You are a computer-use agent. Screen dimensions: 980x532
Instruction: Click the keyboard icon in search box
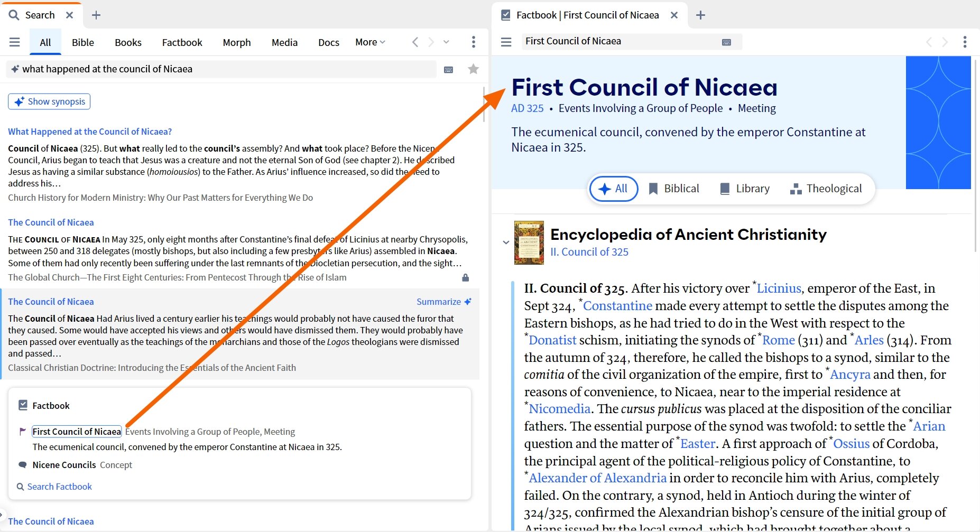coord(448,70)
